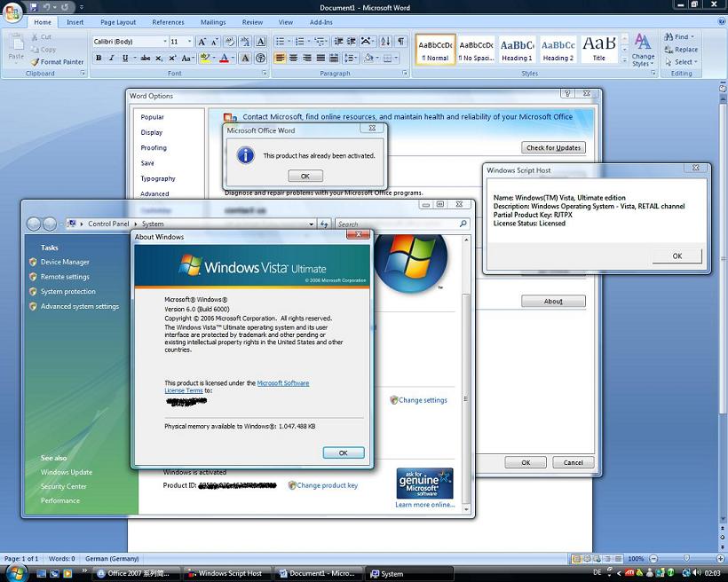Click OK in Microsoft Office Word message
Screen dimensions: 728x582
pos(305,176)
